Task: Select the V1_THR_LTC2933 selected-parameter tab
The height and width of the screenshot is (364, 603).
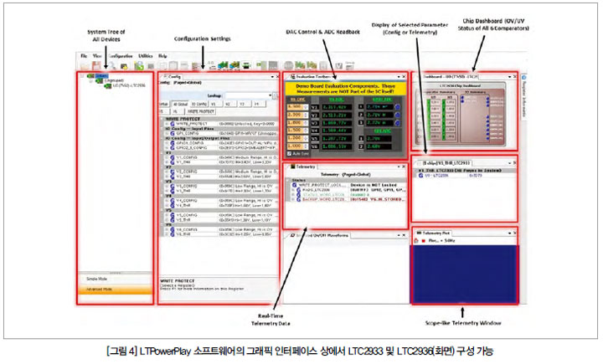Action: click(x=445, y=163)
